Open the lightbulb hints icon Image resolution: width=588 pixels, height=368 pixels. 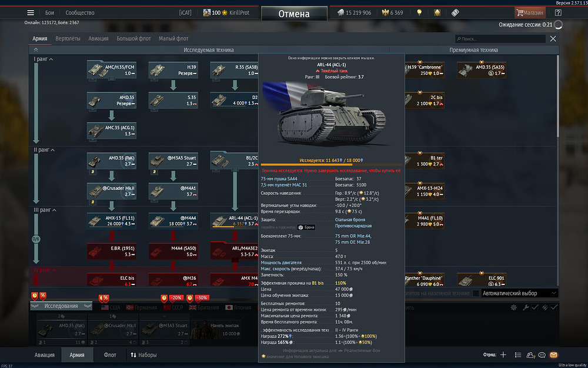(x=419, y=13)
